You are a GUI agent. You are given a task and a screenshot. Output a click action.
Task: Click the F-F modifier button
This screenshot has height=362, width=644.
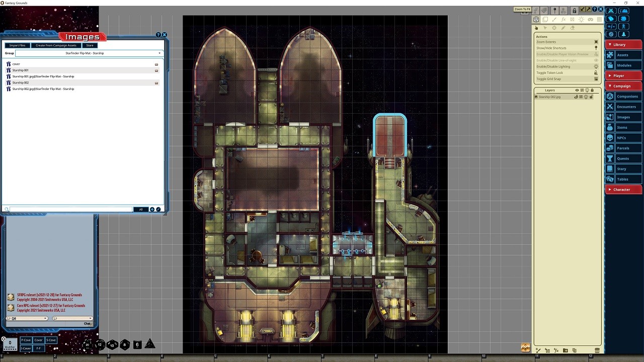(x=39, y=348)
